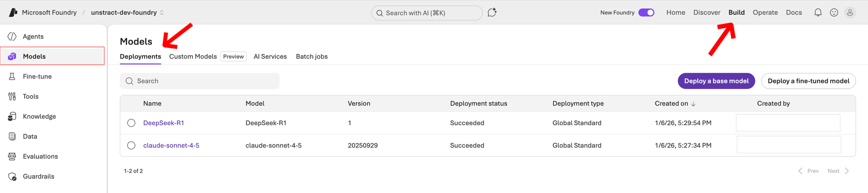Open the DeepSeek-R1 deployment link
This screenshot has height=193, width=868.
164,123
